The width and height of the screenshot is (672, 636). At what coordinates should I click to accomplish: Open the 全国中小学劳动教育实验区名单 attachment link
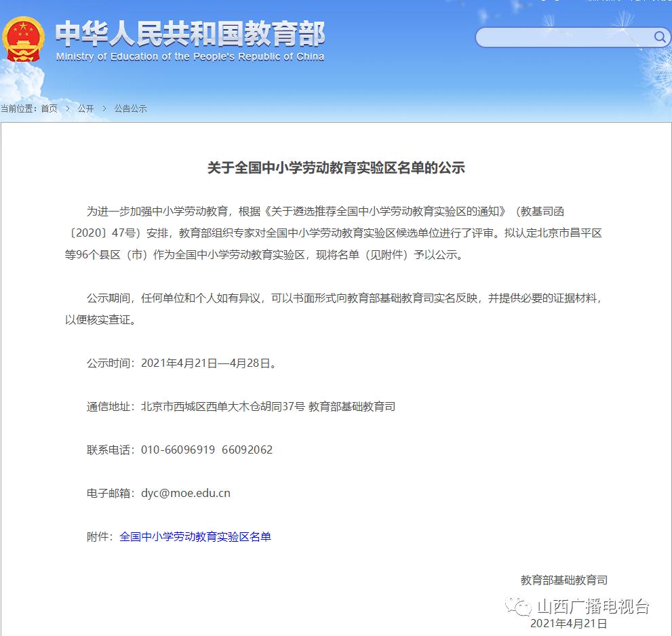[196, 536]
